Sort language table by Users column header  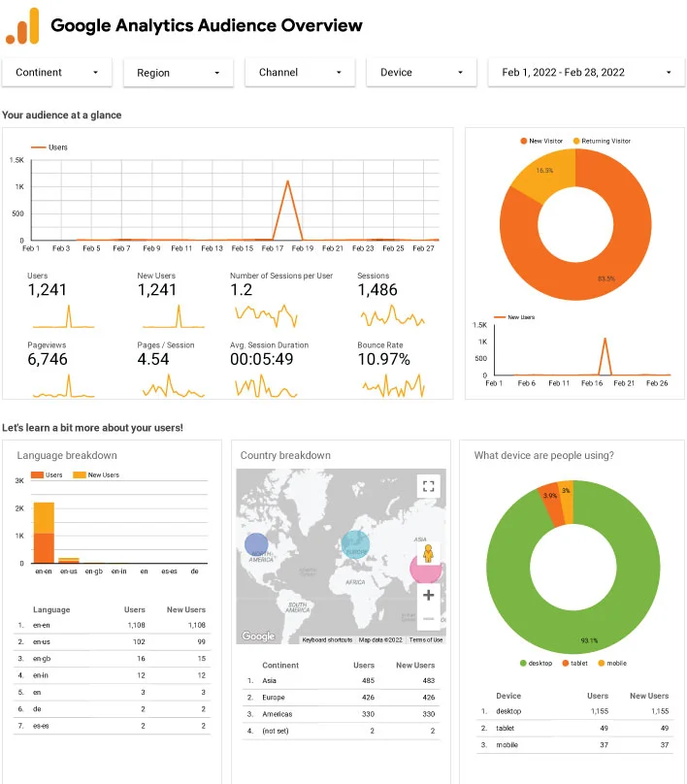133,610
